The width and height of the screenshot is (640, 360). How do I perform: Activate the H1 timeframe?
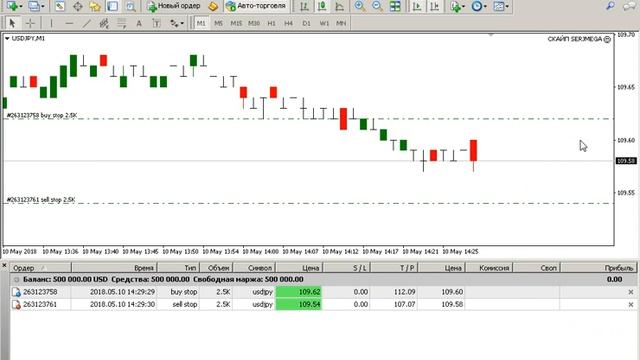(x=271, y=23)
